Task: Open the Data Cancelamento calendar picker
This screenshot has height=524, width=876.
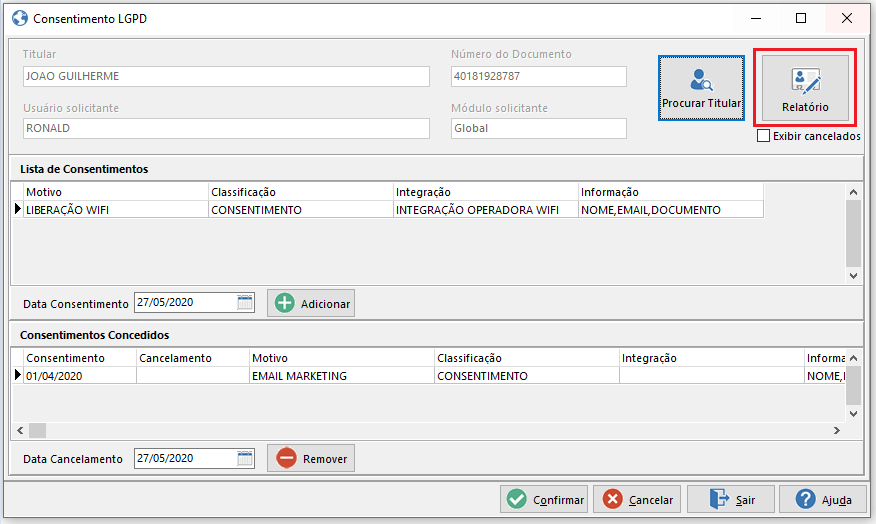Action: tap(245, 458)
